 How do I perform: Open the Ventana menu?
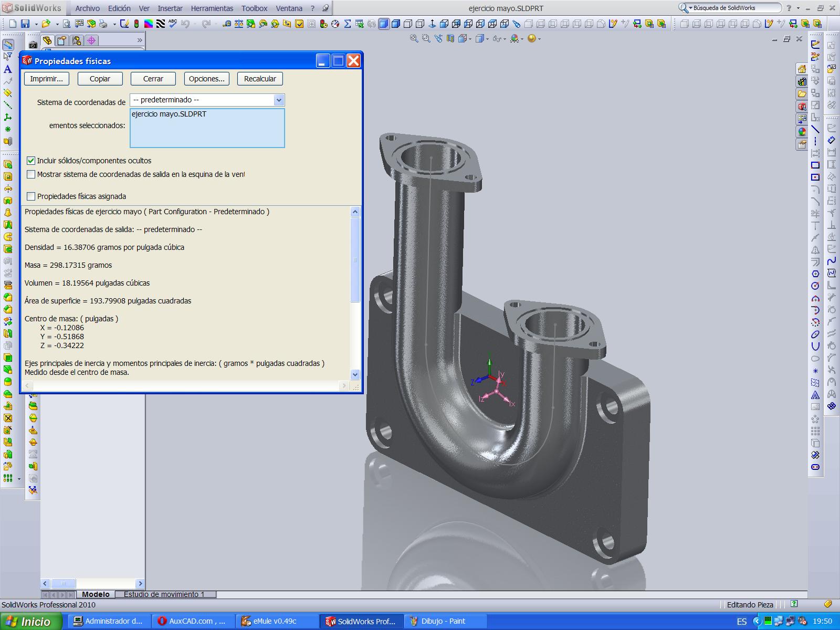[289, 8]
